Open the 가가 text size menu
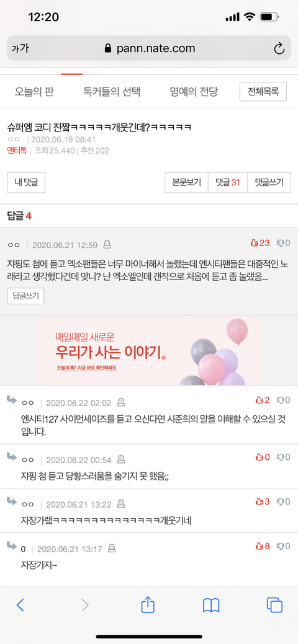The width and height of the screenshot is (298, 644). point(20,49)
